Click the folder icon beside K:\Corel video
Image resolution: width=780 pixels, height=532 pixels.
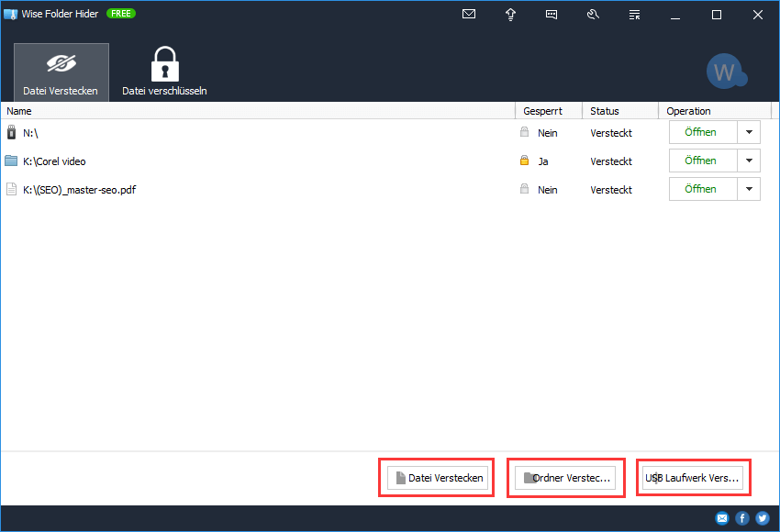[11, 161]
